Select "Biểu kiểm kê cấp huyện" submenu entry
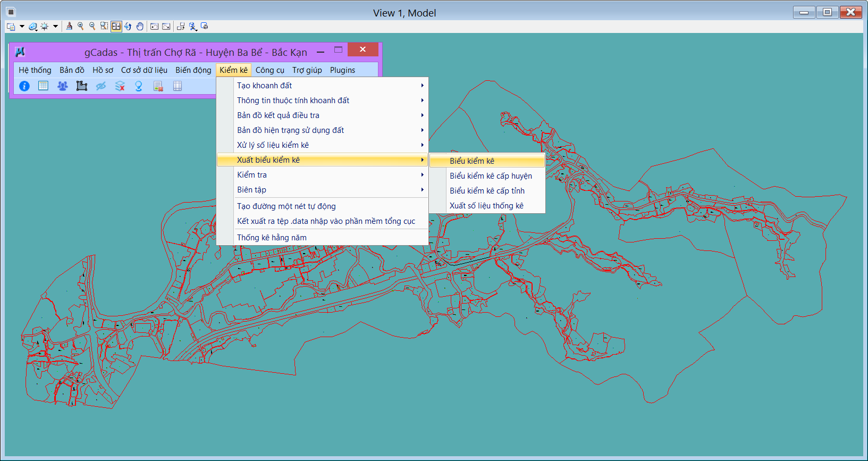868x461 pixels. (491, 176)
